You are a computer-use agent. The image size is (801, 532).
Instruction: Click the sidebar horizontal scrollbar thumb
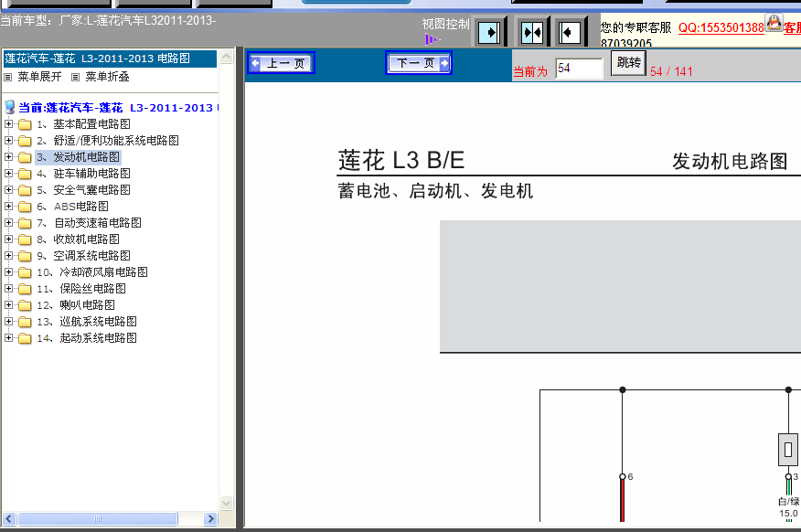tap(98, 518)
